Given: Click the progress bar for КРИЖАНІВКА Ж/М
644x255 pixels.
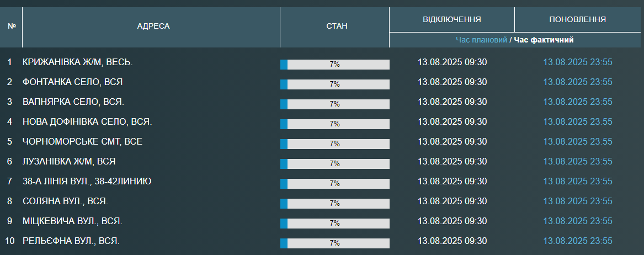Looking at the screenshot, I should (334, 65).
